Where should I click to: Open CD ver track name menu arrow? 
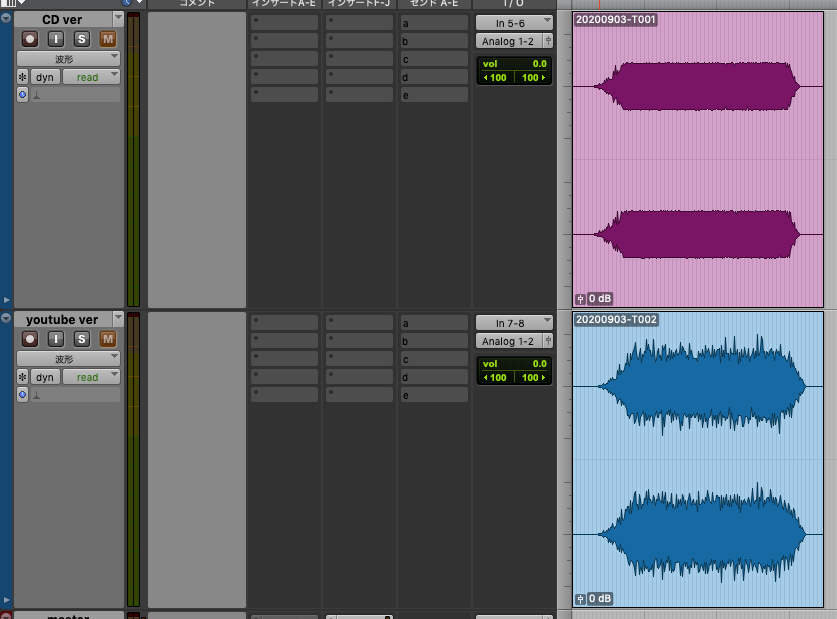pyautogui.click(x=118, y=19)
